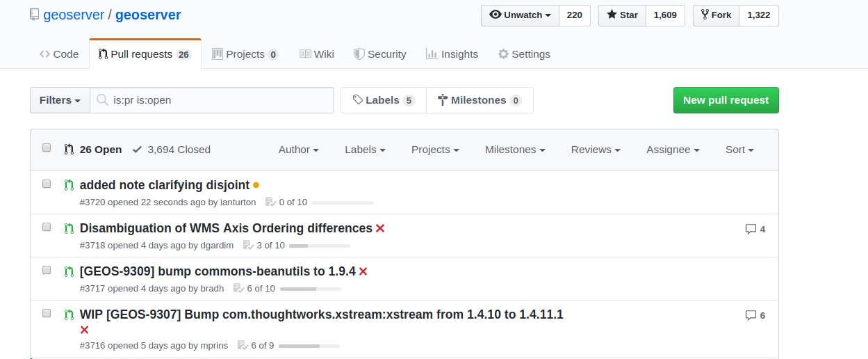
Task: Check the box for '[GEOS-9309] bump commons-beanutils'
Action: (x=47, y=270)
